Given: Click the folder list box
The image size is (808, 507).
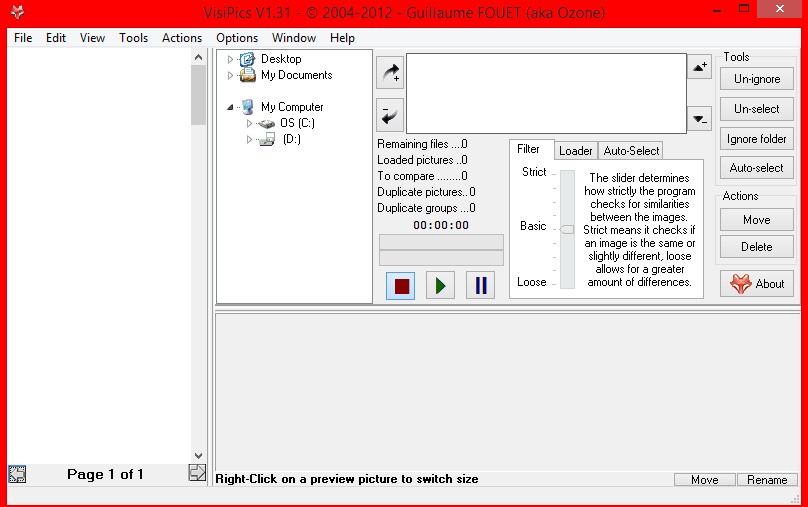Looking at the screenshot, I should tap(546, 93).
